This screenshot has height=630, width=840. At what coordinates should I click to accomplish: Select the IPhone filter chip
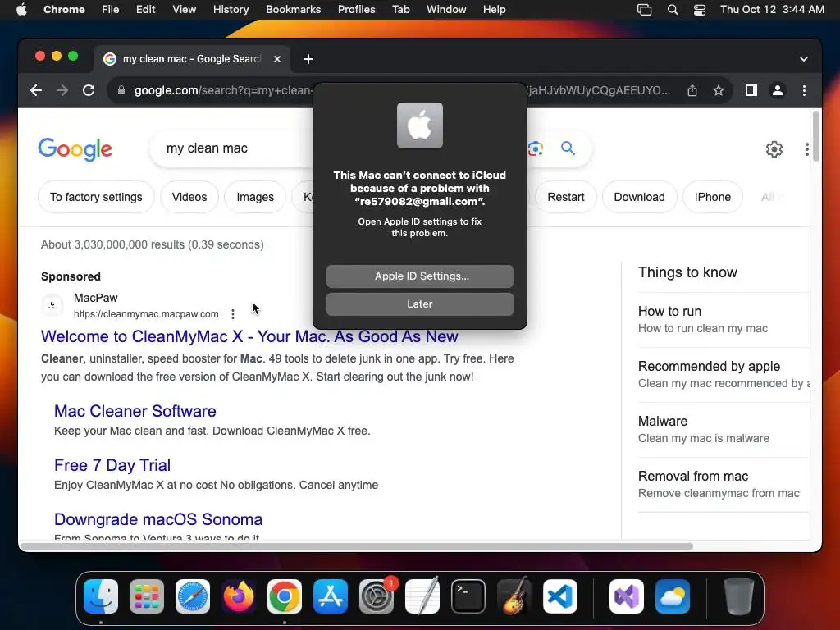(x=713, y=197)
